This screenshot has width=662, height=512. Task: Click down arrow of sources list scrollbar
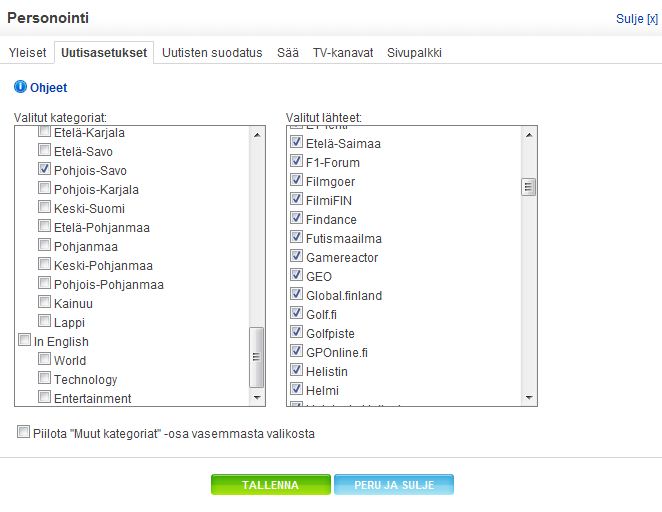[x=529, y=397]
